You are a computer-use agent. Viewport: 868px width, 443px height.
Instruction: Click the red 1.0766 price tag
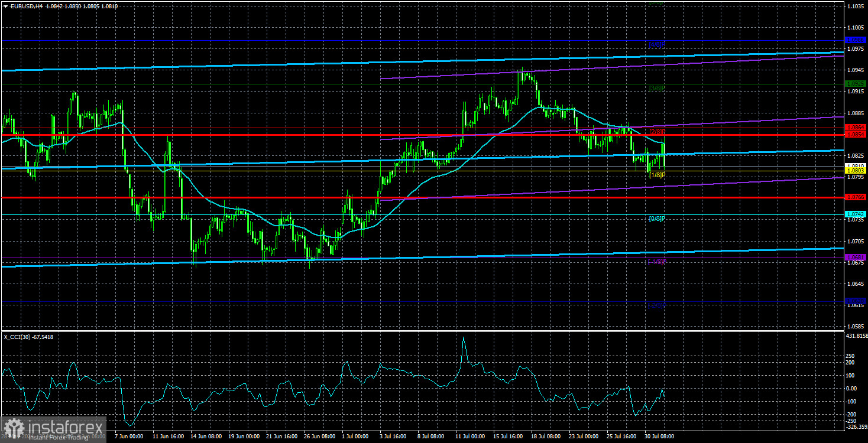coord(856,197)
